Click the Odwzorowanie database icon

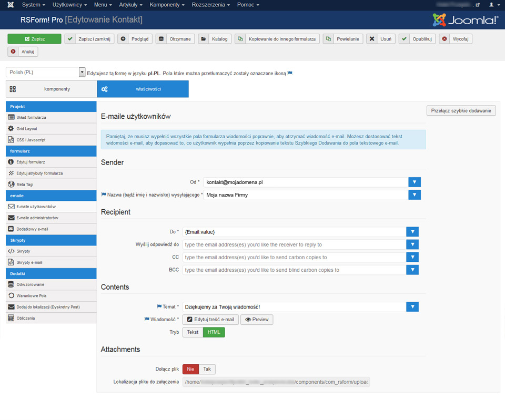[11, 284]
